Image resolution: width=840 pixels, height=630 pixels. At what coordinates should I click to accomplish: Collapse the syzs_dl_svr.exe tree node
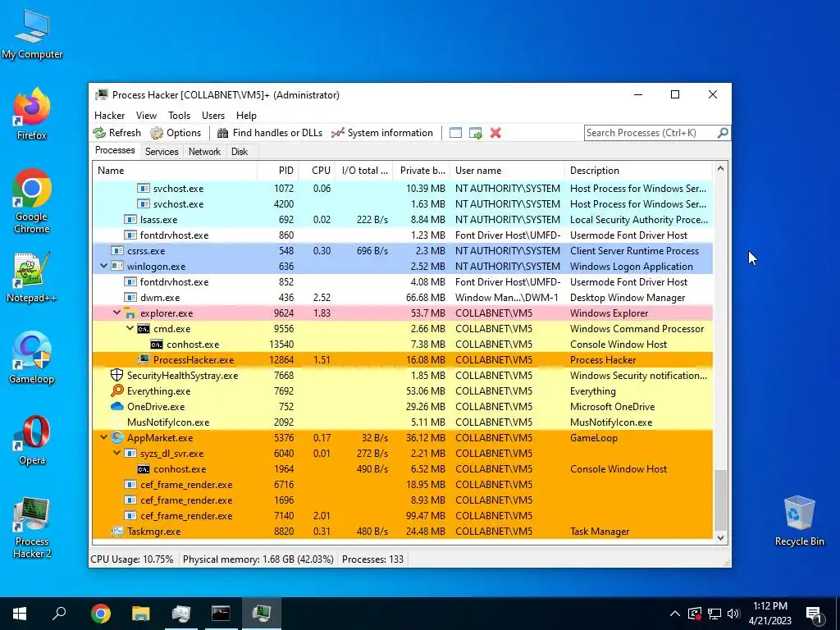[116, 453]
